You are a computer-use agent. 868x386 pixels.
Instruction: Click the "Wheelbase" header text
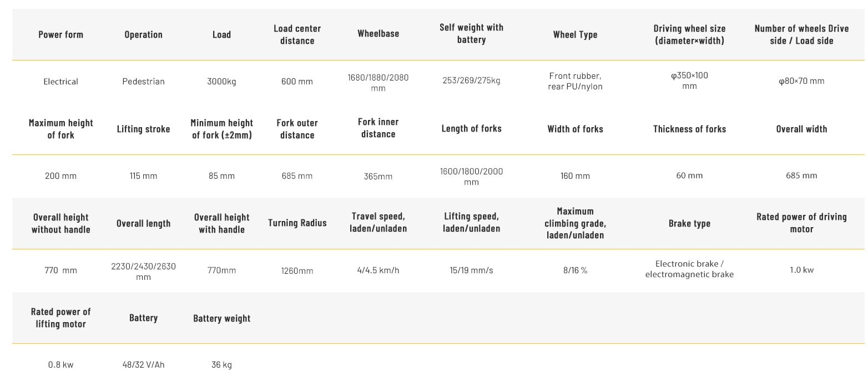click(378, 33)
